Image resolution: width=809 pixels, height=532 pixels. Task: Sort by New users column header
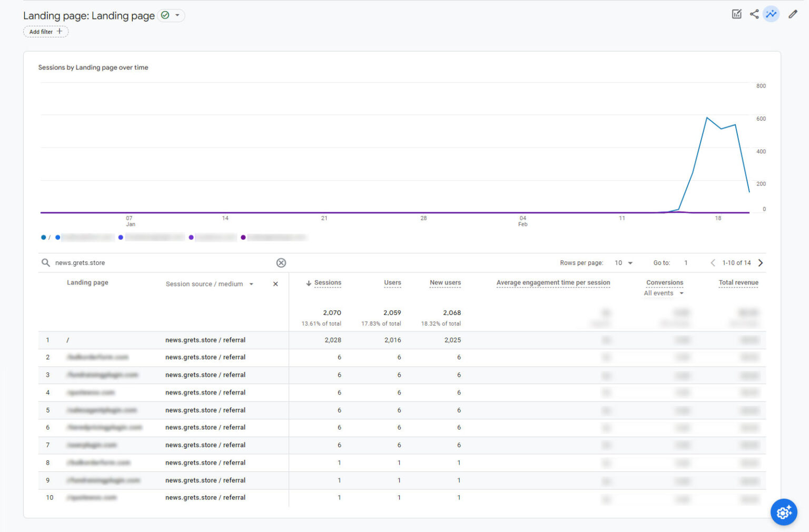(x=445, y=283)
